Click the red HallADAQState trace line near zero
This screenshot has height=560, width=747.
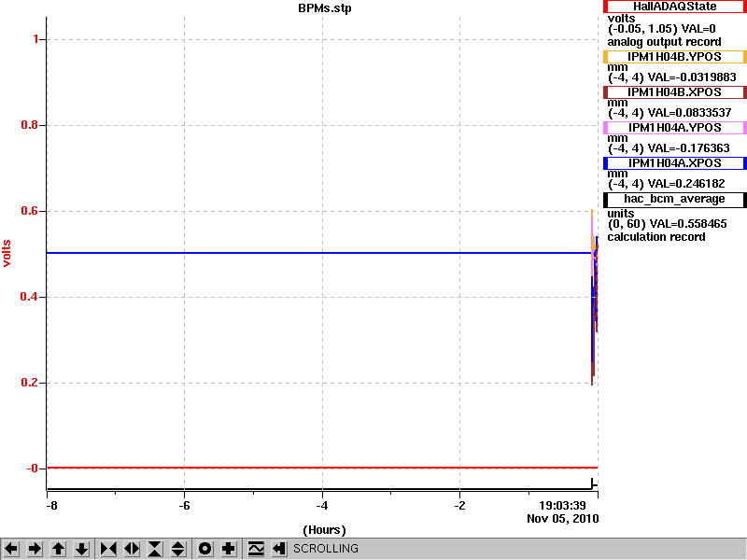click(322, 468)
